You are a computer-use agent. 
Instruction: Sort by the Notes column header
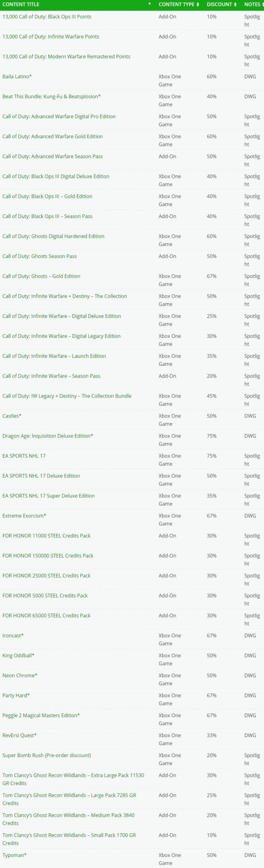point(253,4)
